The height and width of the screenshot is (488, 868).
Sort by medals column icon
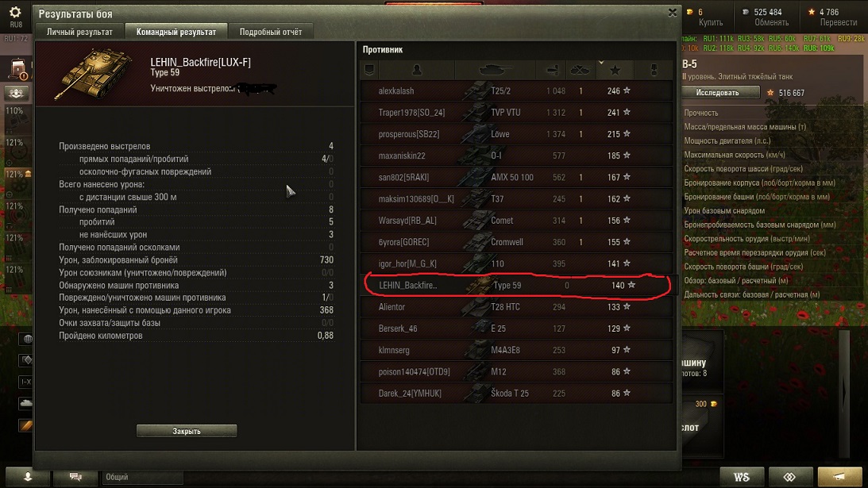click(654, 70)
